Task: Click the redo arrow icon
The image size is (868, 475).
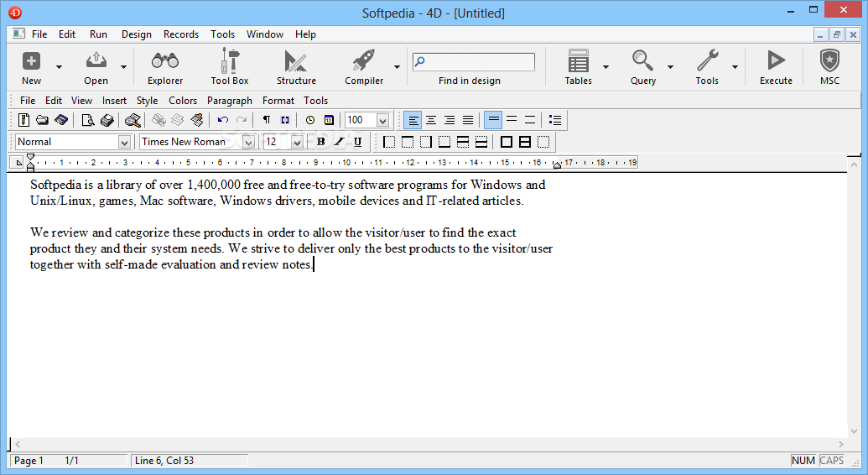Action: click(242, 120)
